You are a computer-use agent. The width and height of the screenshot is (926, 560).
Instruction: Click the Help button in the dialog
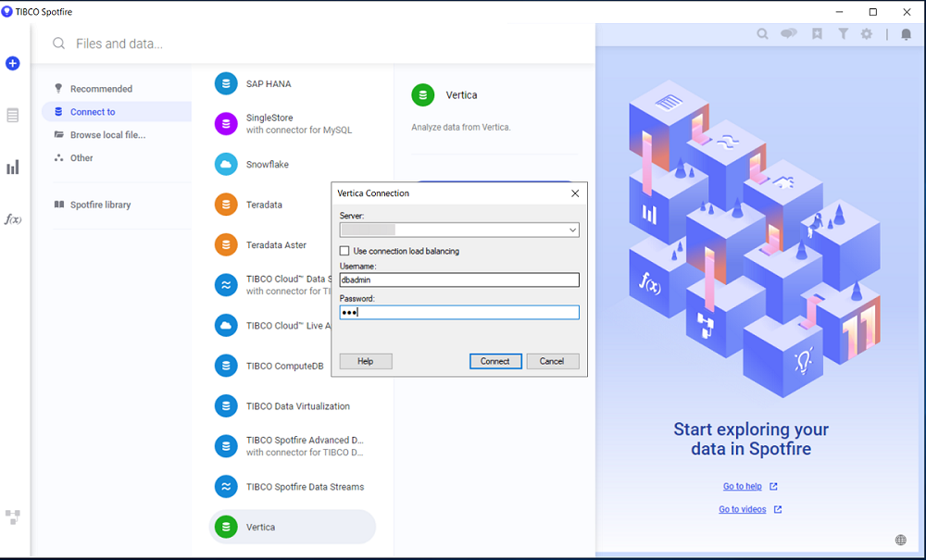click(365, 361)
